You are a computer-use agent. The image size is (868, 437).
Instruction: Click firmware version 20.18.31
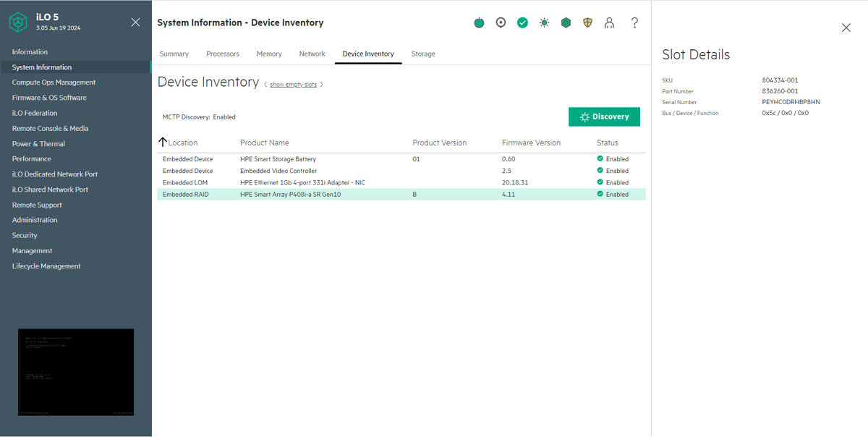click(515, 182)
